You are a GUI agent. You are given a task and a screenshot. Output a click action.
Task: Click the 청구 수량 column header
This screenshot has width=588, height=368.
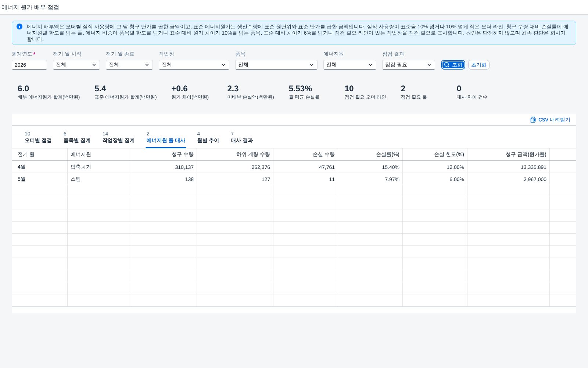(x=165, y=155)
